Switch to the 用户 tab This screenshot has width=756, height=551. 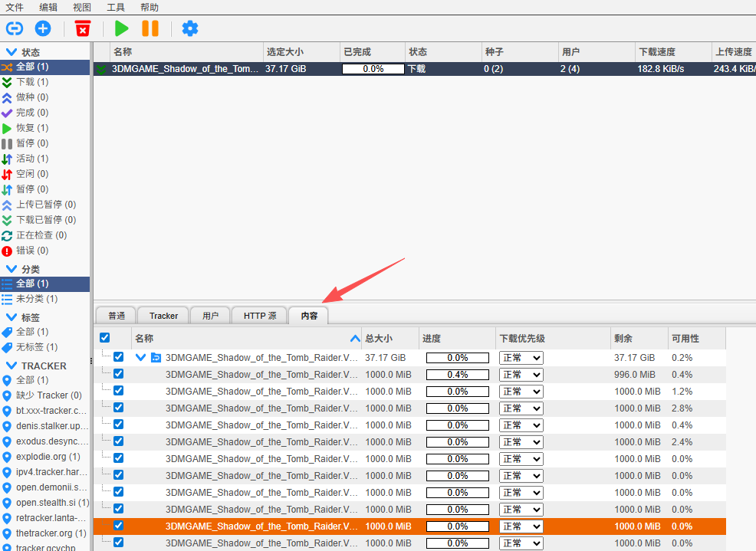[210, 316]
